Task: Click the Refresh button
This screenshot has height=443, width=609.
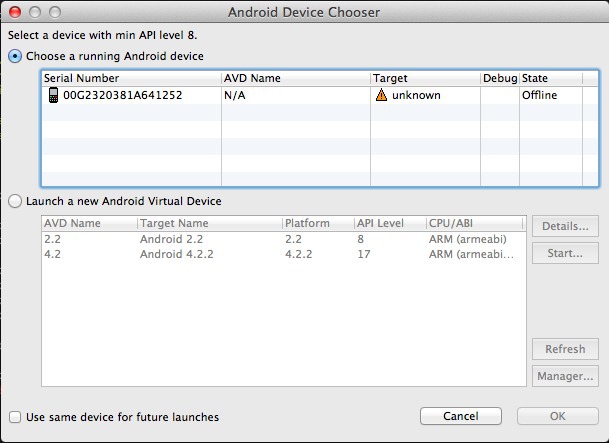Action: tap(565, 349)
